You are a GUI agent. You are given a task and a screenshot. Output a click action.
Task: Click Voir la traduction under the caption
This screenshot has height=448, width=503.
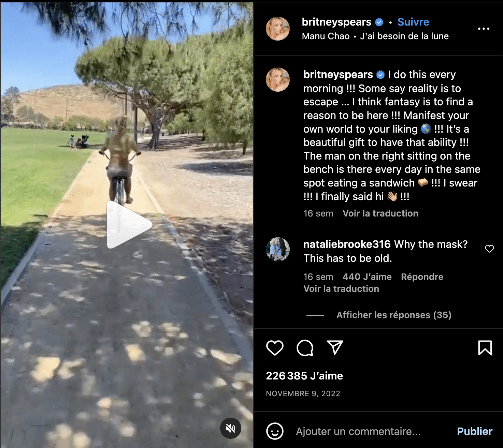click(x=380, y=213)
